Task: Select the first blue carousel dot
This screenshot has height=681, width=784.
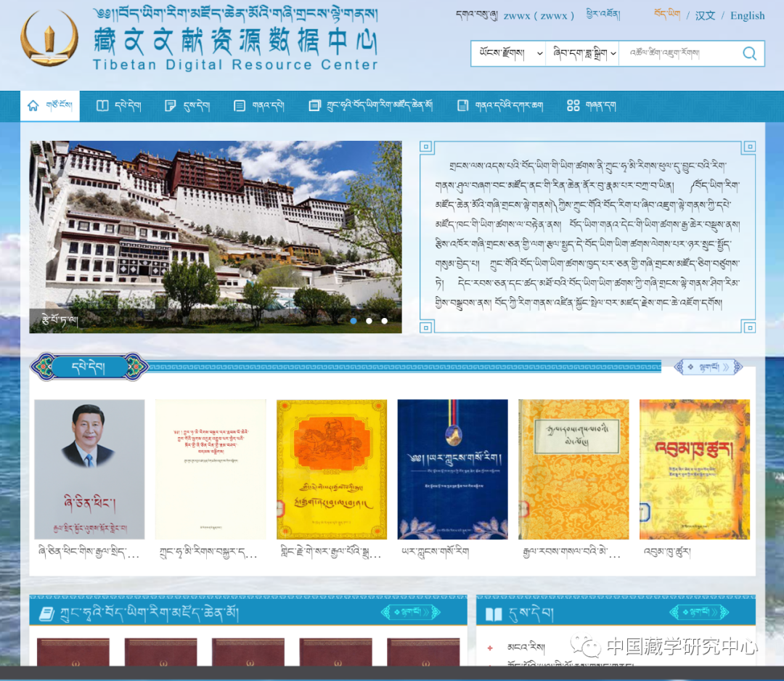Action: coord(354,320)
